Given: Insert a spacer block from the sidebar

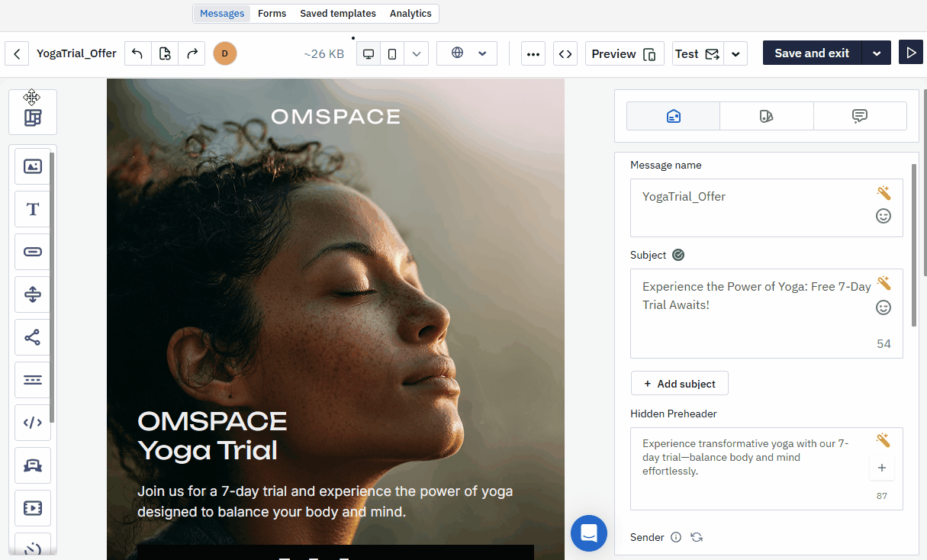Looking at the screenshot, I should (33, 294).
